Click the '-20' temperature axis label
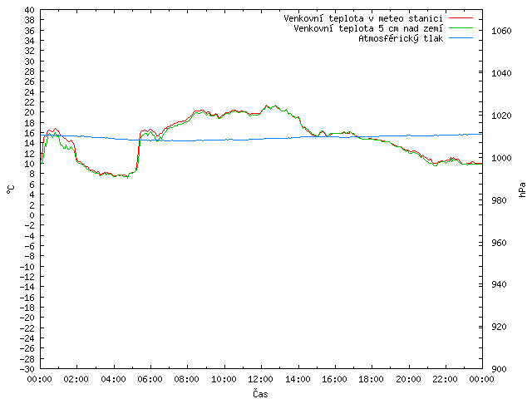Image resolution: width=532 pixels, height=399 pixels. coord(27,318)
